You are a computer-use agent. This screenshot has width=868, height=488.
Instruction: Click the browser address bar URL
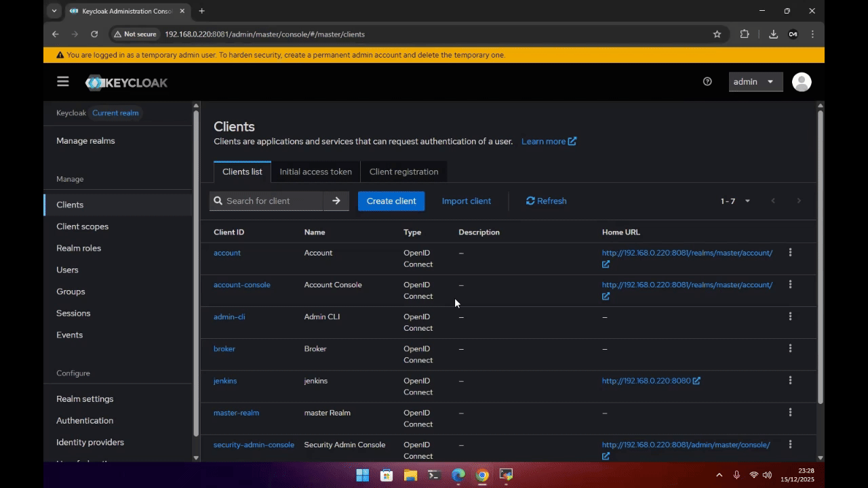(x=264, y=34)
